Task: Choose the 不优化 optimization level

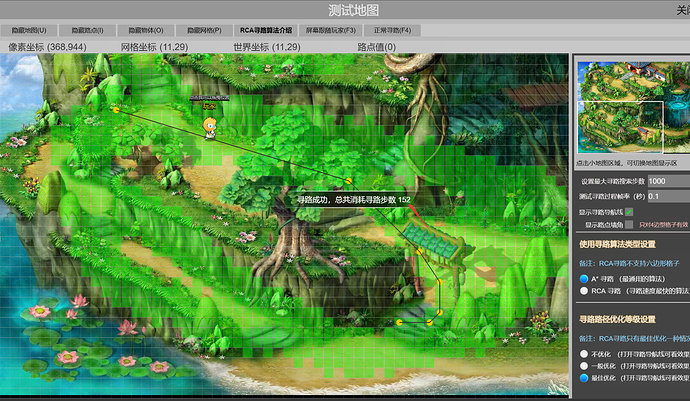Action: pos(584,354)
